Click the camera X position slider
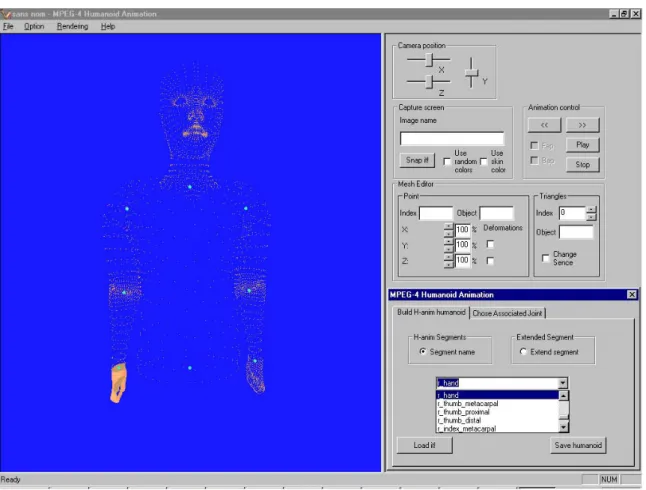Viewport: 646px width, 490px height. coord(428,60)
